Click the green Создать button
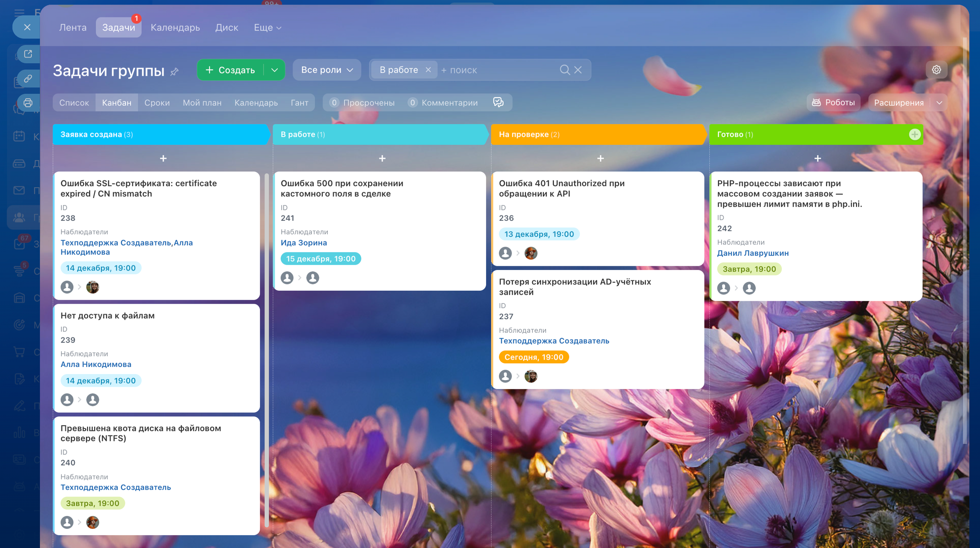The image size is (980, 548). 230,70
